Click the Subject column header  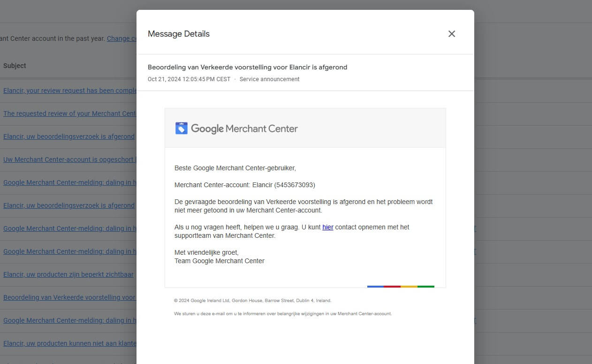pyautogui.click(x=15, y=66)
